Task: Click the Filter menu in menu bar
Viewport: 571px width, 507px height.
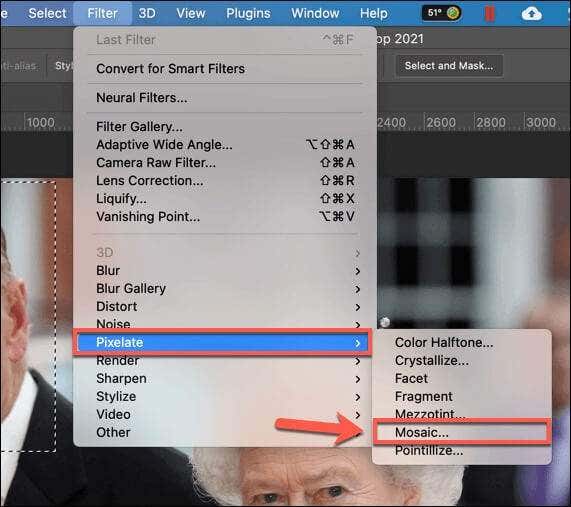Action: [102, 13]
